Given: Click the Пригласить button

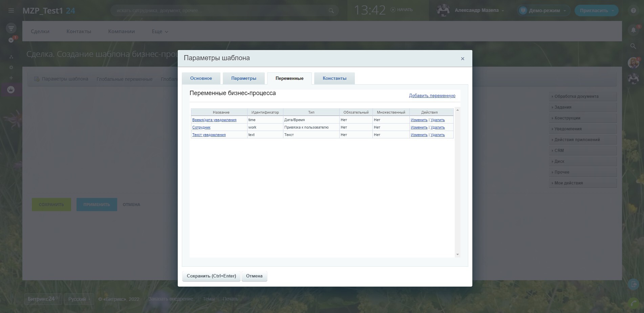Looking at the screenshot, I should click(x=597, y=10).
